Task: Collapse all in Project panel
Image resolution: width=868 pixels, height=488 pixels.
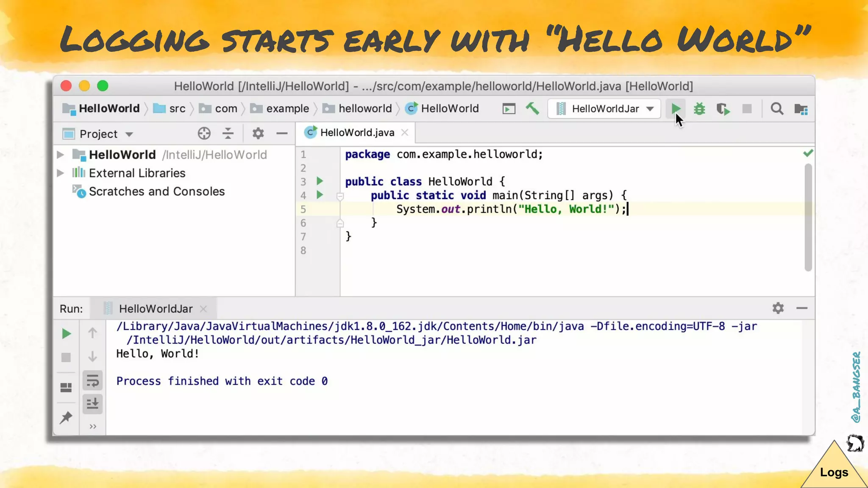Action: [228, 133]
